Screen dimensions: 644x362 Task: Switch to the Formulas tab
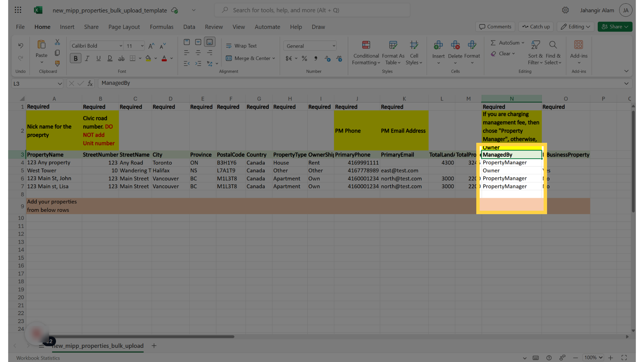pos(162,27)
